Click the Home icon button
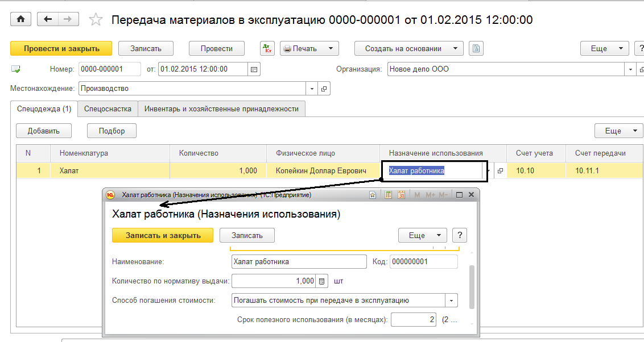 [x=21, y=19]
